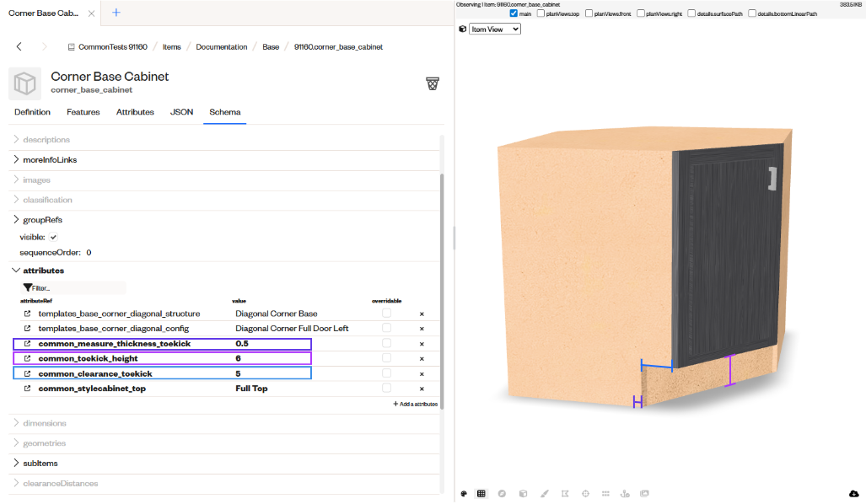Remove templates_base_corner_diagonal_config attribute with X

coord(422,329)
